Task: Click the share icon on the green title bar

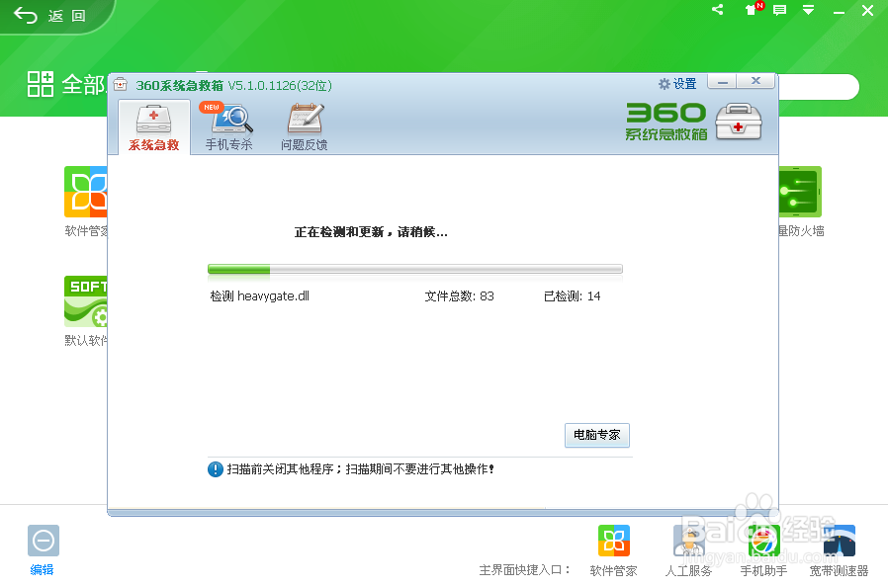Action: pyautogui.click(x=717, y=10)
